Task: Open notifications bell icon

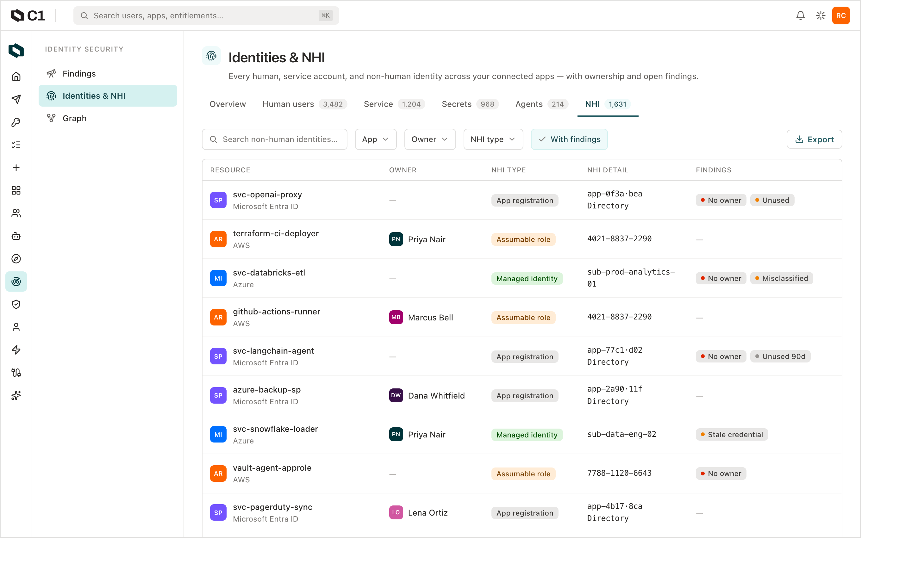Action: 800,15
